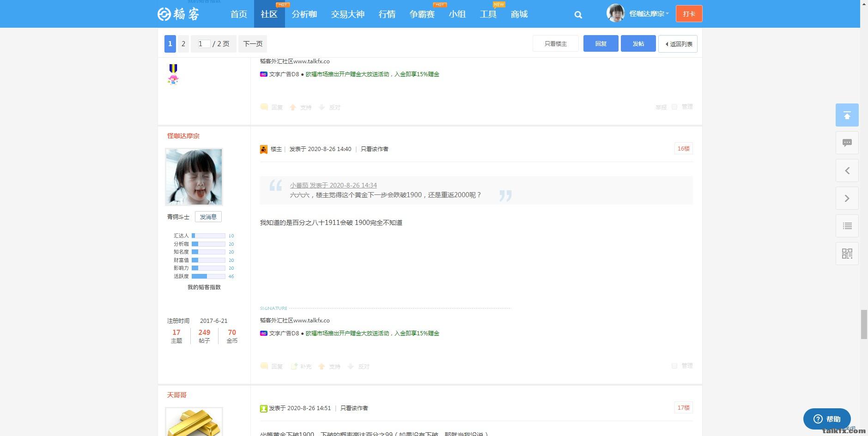Click the cartoon badge icon below medal
868x436 pixels.
(x=173, y=80)
